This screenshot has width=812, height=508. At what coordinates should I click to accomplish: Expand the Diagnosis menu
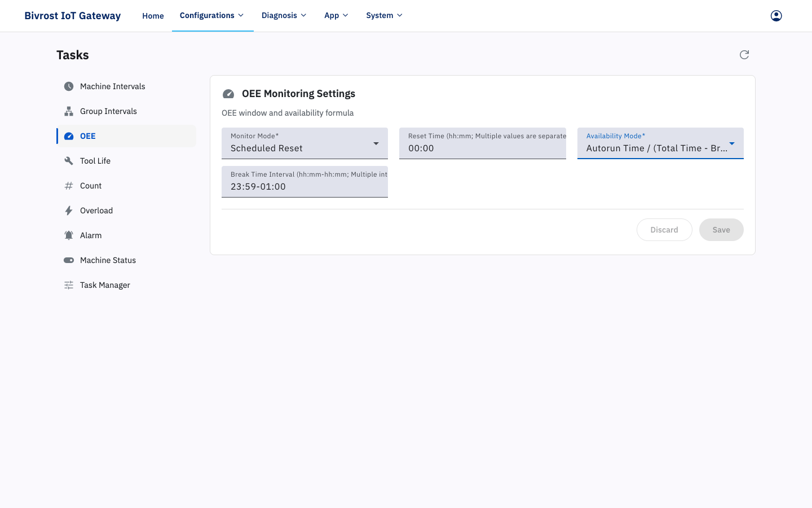pos(284,15)
